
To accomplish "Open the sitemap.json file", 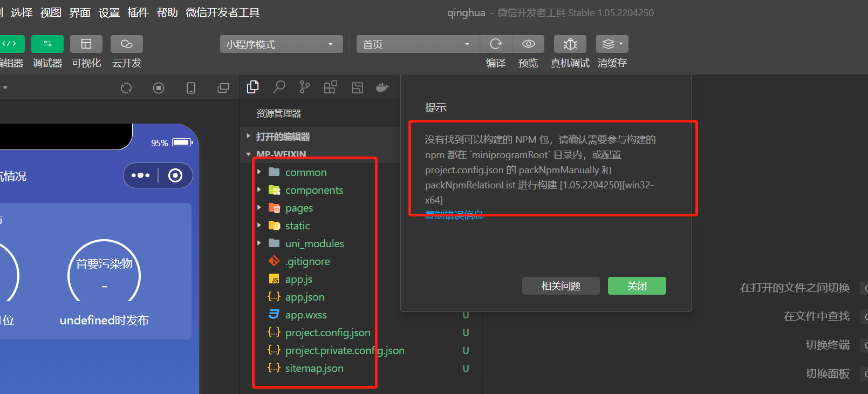I will [314, 368].
